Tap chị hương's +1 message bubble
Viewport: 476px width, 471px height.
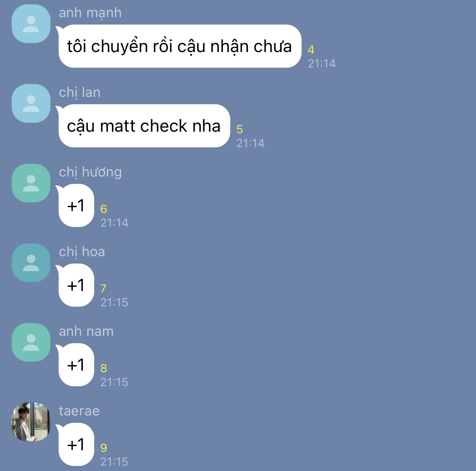[x=76, y=206]
